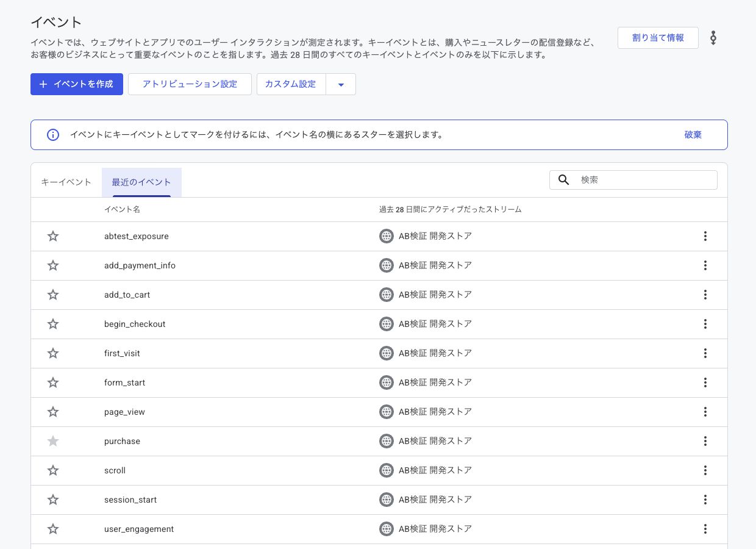Open 割り当て情報 button
756x549 pixels.
(x=658, y=38)
